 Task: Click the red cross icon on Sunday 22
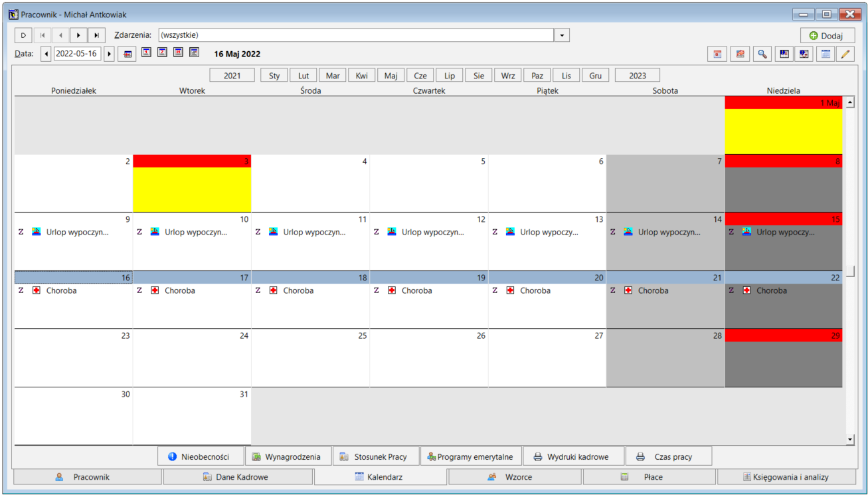pyautogui.click(x=746, y=290)
